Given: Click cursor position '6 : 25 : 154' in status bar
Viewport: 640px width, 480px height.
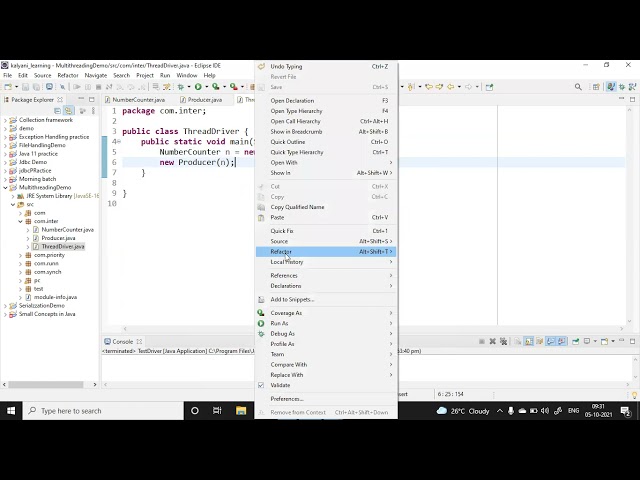Looking at the screenshot, I should (x=450, y=394).
